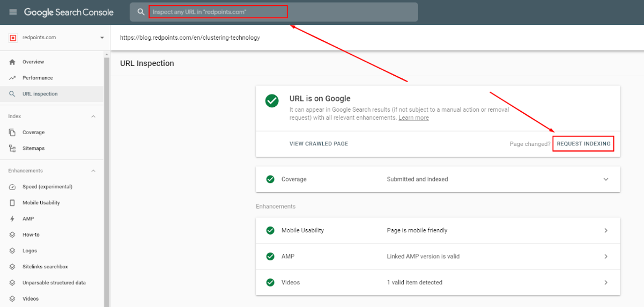
Task: Click green checkmark in Coverage row
Action: [x=270, y=179]
